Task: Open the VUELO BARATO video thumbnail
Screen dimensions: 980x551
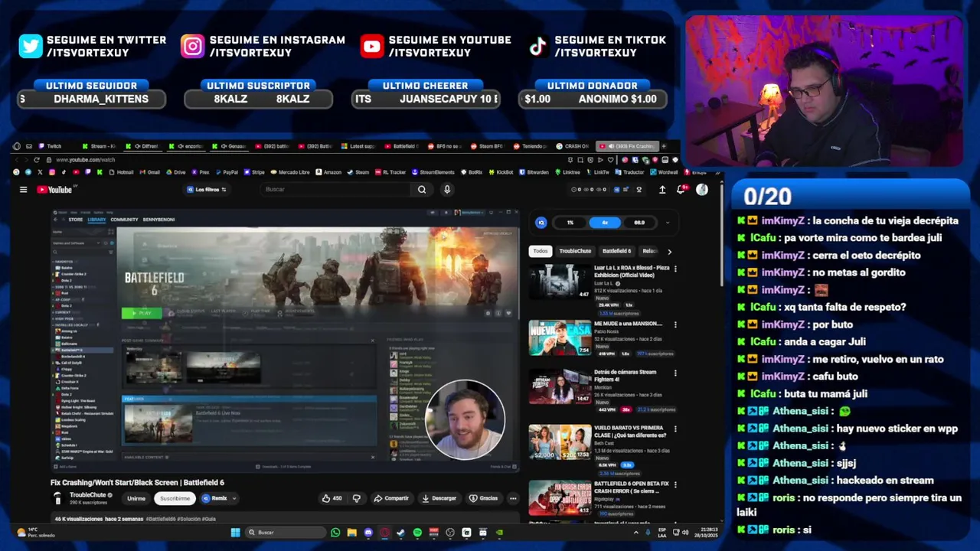Action: [560, 442]
